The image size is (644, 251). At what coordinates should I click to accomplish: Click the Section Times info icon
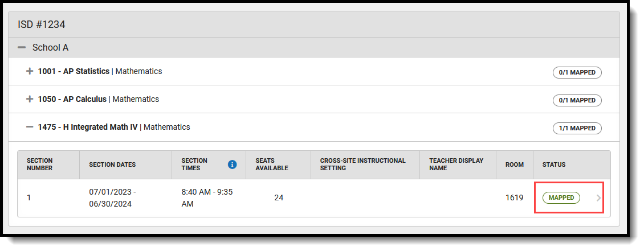click(x=232, y=164)
